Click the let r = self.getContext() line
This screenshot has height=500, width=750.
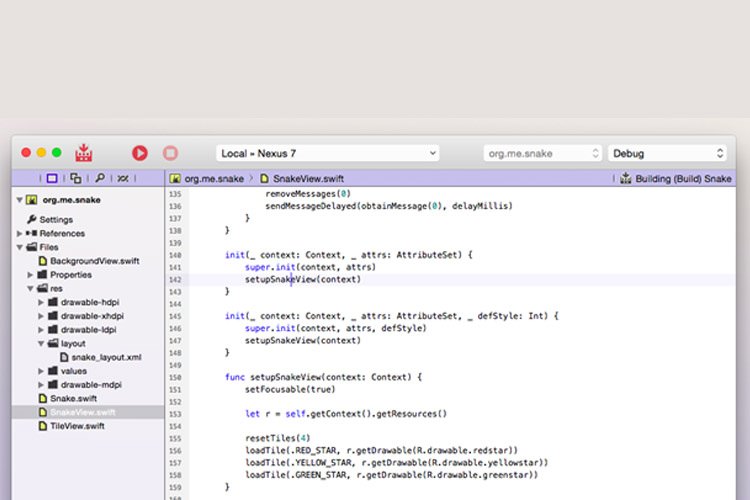(x=346, y=414)
